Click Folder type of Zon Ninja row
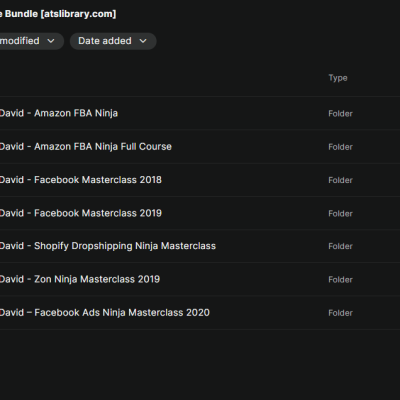 (x=340, y=280)
